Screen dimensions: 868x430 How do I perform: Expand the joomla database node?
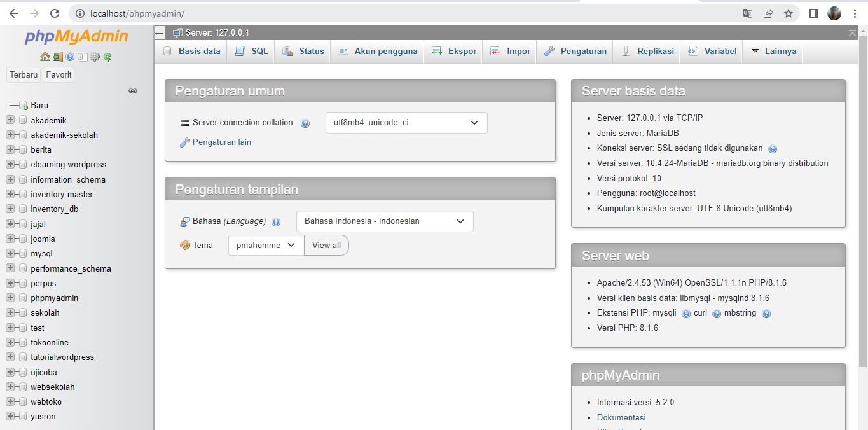pyautogui.click(x=10, y=239)
